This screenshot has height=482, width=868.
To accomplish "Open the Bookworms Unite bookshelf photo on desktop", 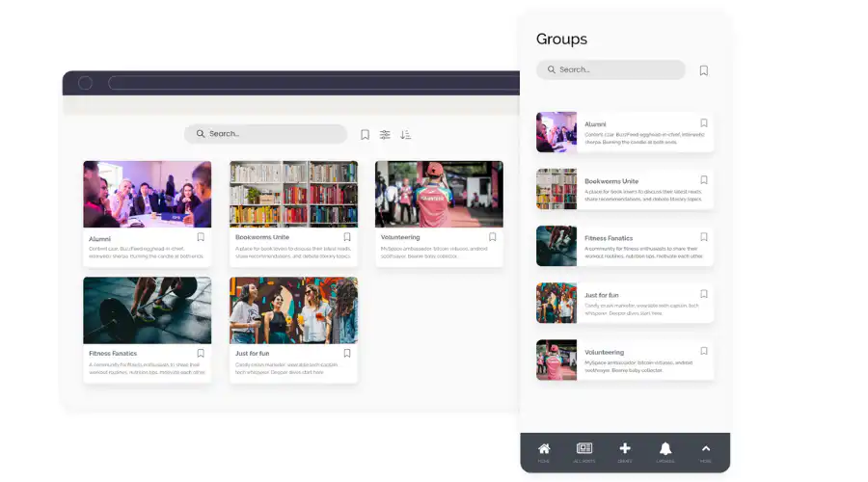I will pos(293,194).
